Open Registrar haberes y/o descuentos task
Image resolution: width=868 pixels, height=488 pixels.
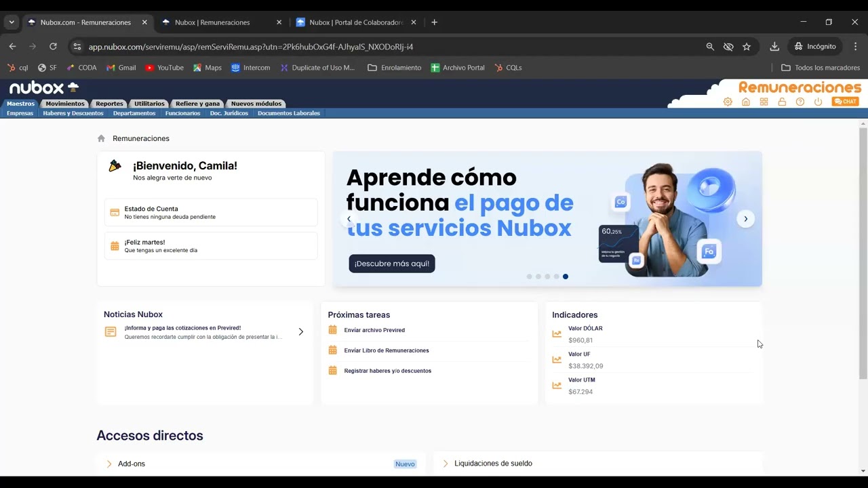pos(387,371)
